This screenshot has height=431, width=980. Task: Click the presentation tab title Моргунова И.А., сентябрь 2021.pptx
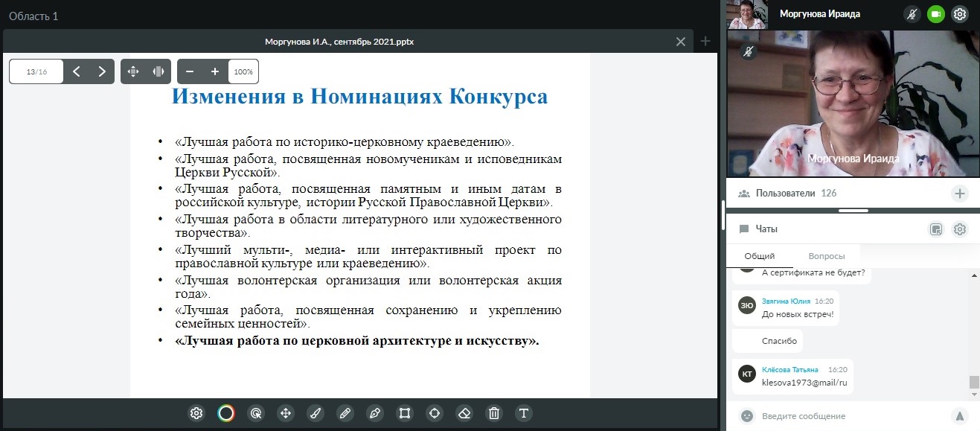point(339,42)
